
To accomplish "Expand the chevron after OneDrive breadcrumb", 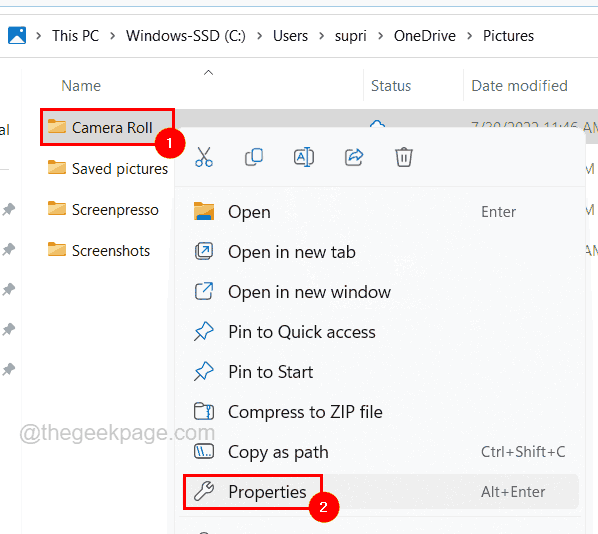I will tap(469, 36).
